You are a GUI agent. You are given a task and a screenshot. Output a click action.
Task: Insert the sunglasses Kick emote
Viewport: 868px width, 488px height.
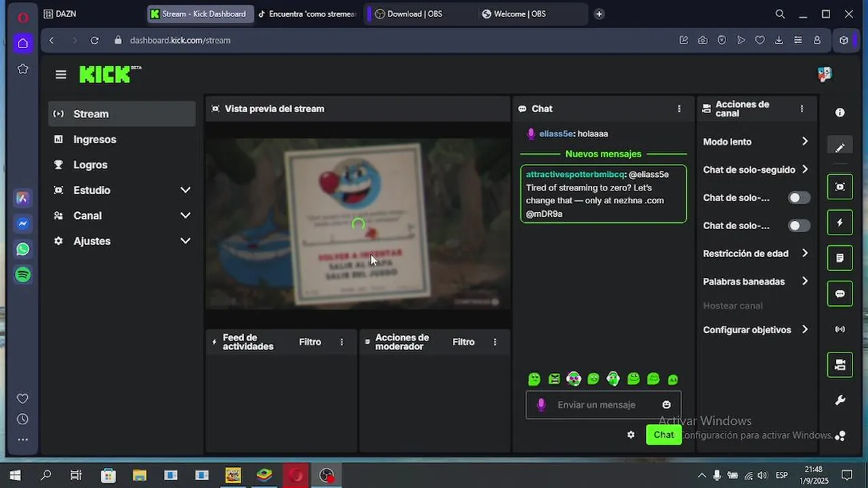574,379
